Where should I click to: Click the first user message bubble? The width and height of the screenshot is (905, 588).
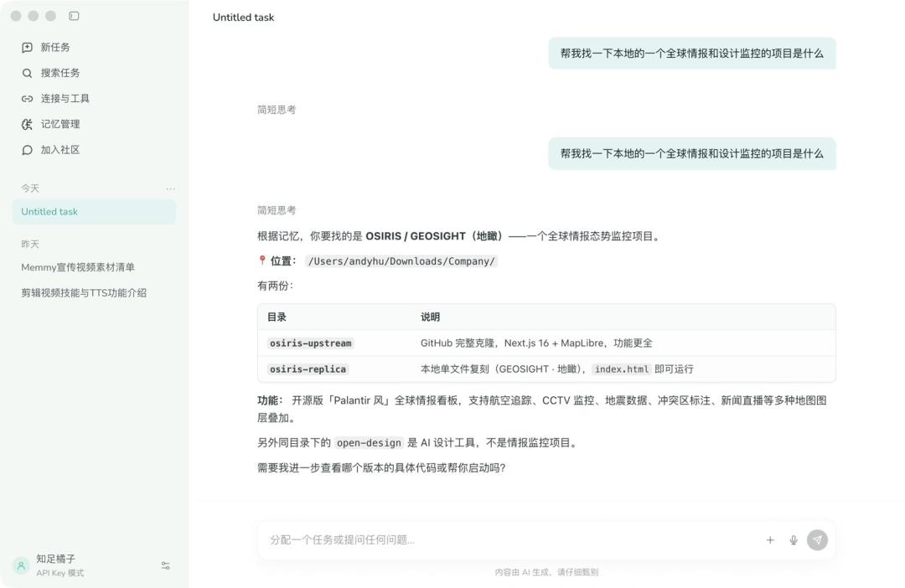coord(692,53)
